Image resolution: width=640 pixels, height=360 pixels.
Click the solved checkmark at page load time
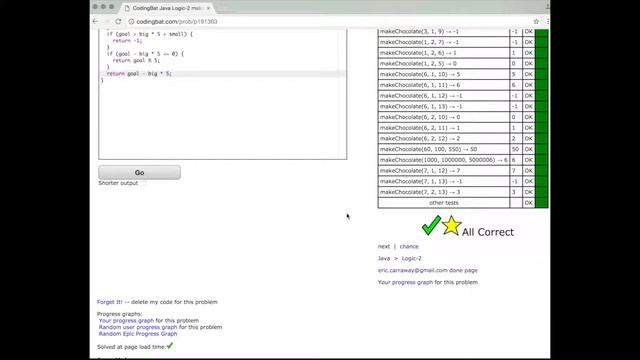tap(170, 346)
